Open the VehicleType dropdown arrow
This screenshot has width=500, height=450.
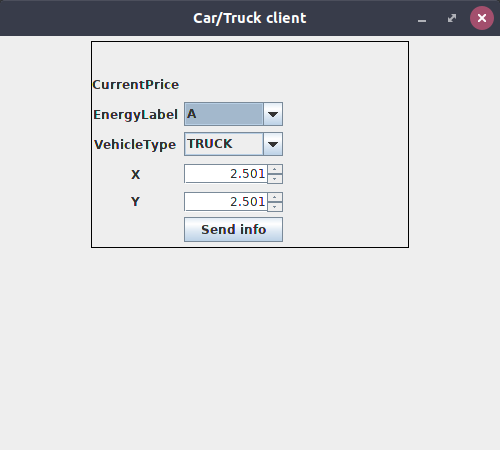click(273, 144)
